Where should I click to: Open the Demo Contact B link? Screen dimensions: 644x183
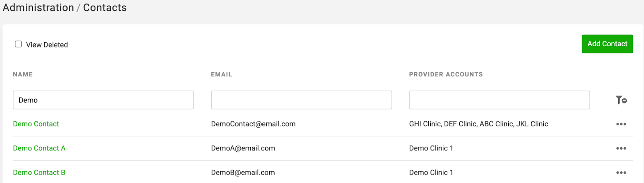(39, 172)
